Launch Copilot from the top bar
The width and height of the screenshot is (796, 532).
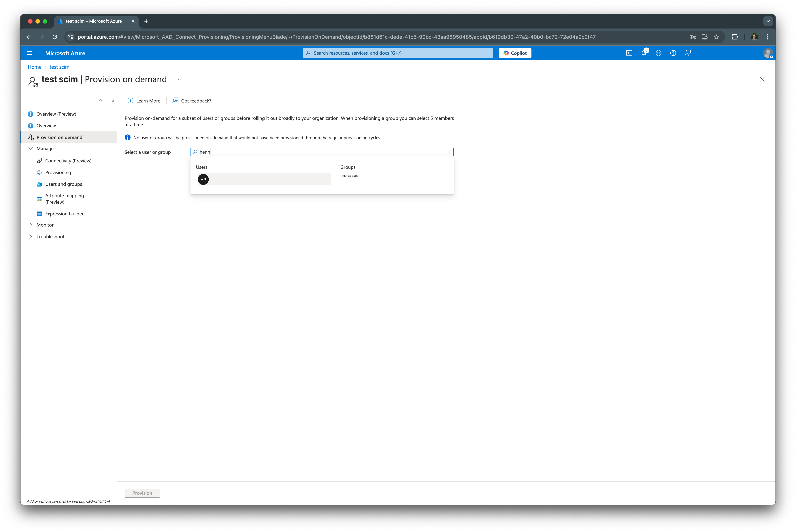(515, 53)
